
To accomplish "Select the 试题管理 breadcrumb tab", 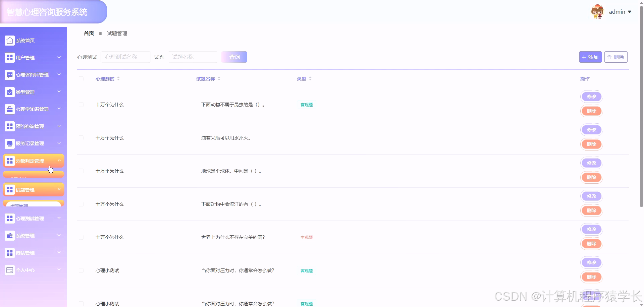I will (117, 33).
